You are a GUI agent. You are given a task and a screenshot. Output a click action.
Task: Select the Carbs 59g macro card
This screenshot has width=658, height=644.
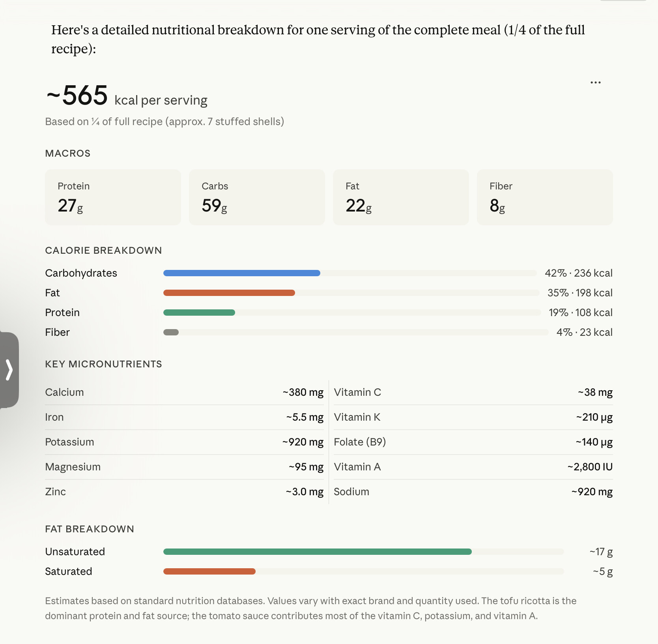click(x=257, y=197)
